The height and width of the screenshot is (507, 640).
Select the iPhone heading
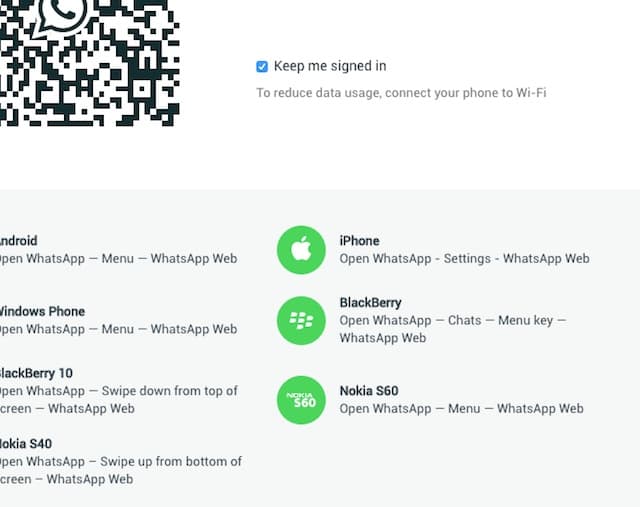(x=359, y=241)
